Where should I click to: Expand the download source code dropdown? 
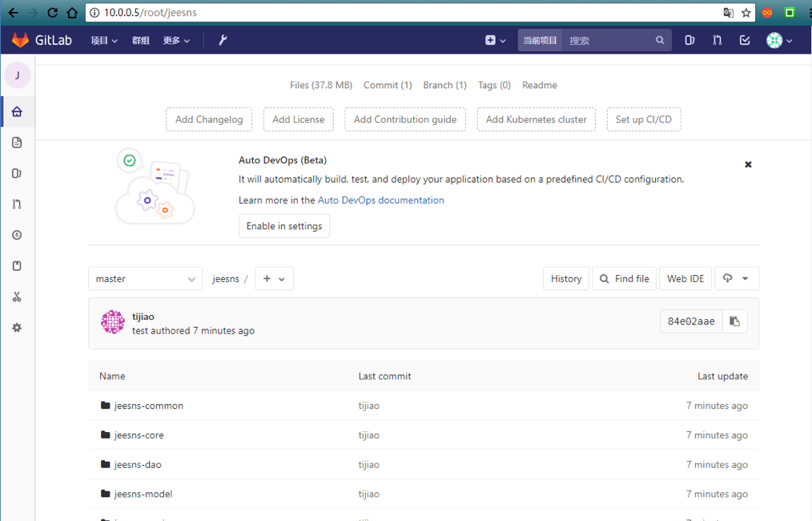[x=736, y=279]
